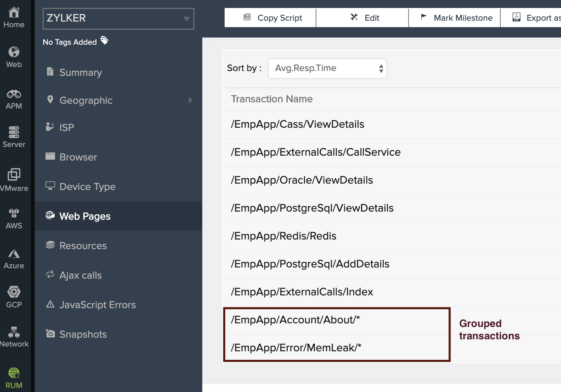Open APM binoculars icon
Image resolution: width=561 pixels, height=392 pixels.
tap(14, 94)
